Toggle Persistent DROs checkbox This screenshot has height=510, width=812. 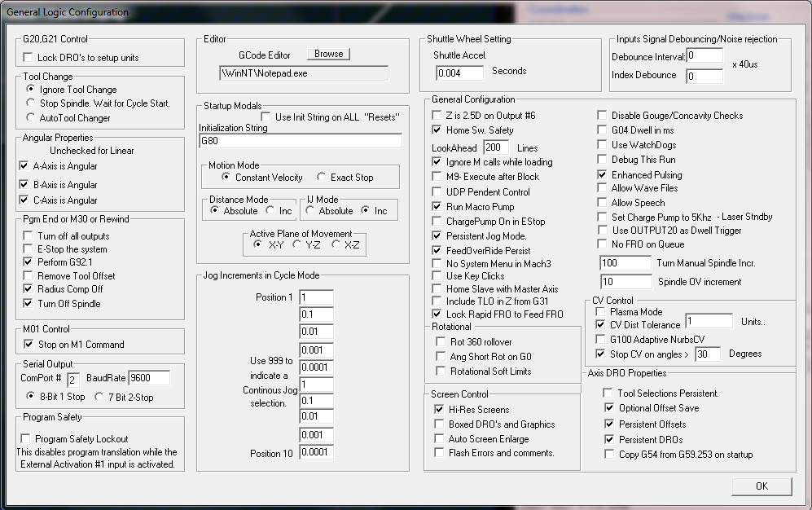[609, 439]
